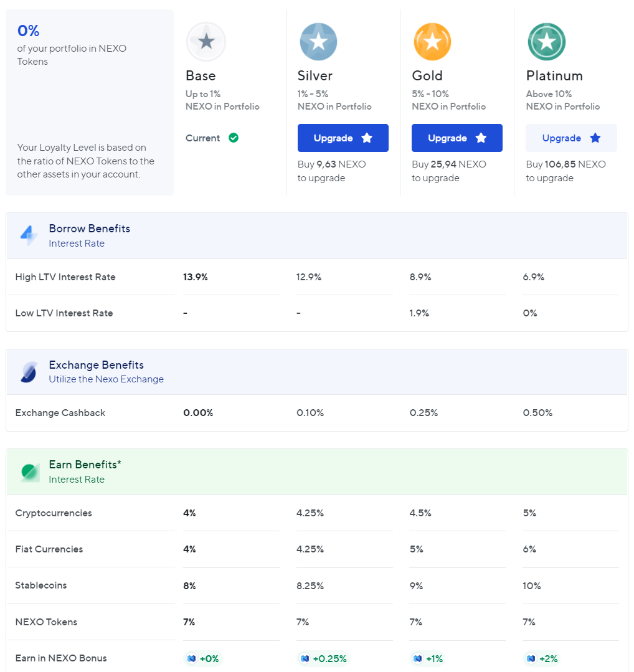The width and height of the screenshot is (634, 672).
Task: Click the NEXO logo beside +0.25% bonus
Action: (305, 658)
